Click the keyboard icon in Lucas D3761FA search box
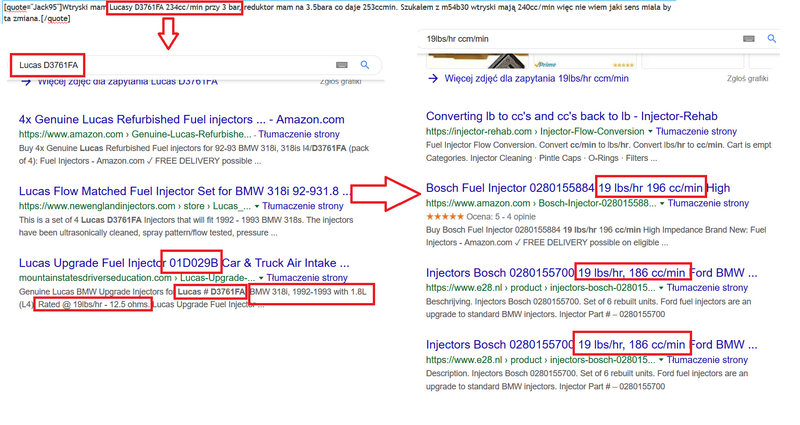Screen dimensions: 800x425 click(342, 65)
